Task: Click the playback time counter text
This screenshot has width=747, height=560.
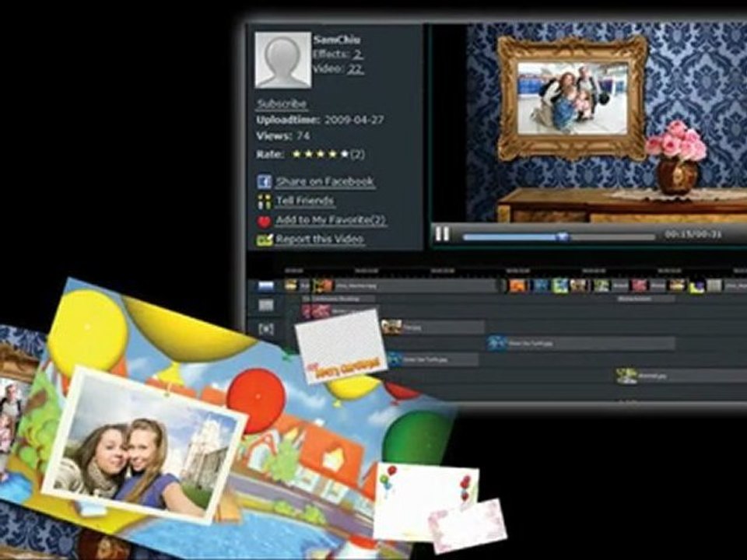Action: 693,234
